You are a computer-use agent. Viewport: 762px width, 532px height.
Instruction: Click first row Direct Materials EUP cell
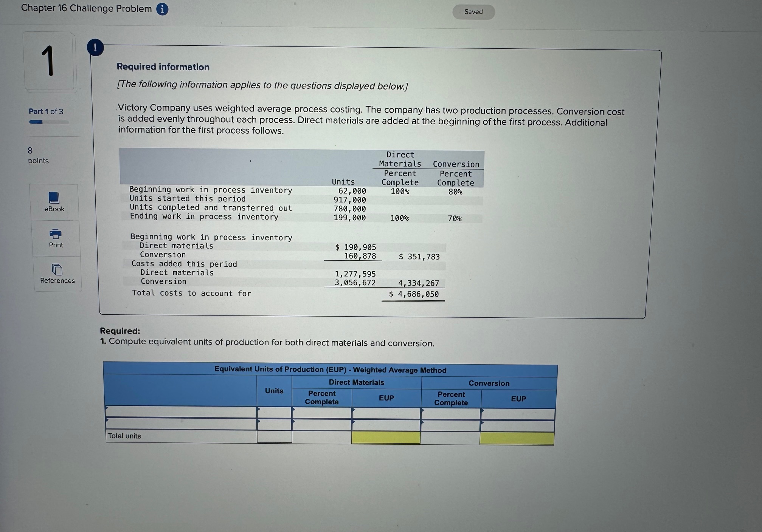click(386, 413)
